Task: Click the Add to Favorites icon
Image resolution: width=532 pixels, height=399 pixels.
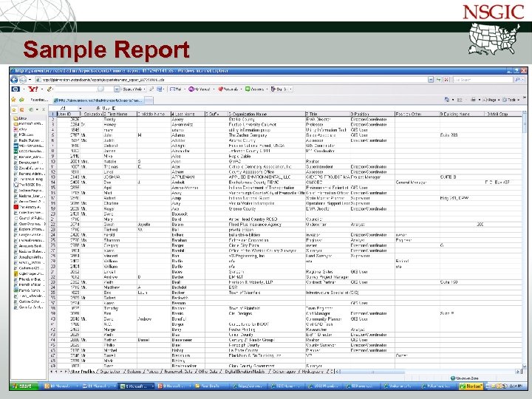Action: 21,100
